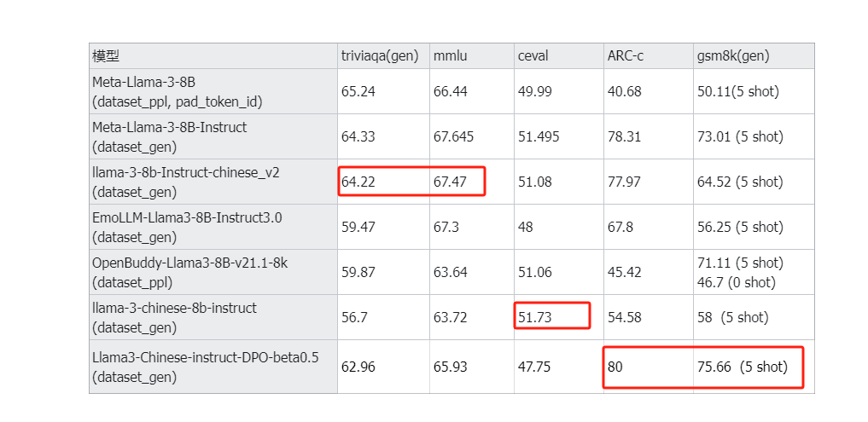Click the Meta-Llama-3-8B model name cell
This screenshot has width=868, height=422.
(213, 91)
